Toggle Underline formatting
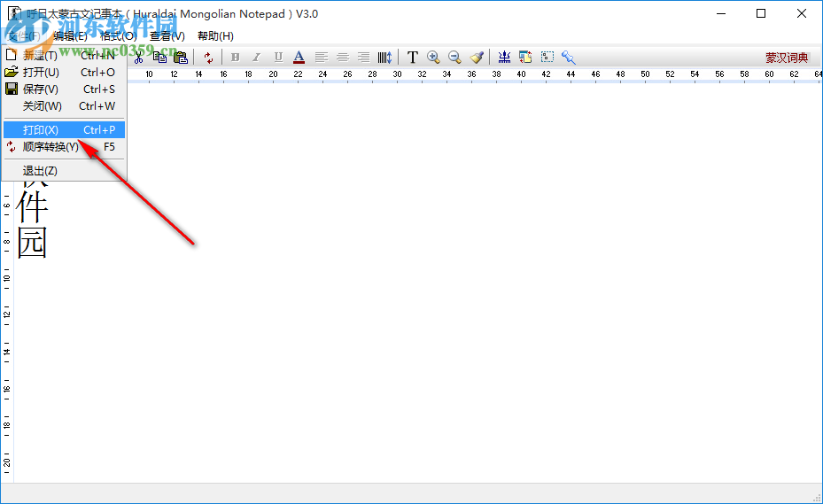 point(278,58)
